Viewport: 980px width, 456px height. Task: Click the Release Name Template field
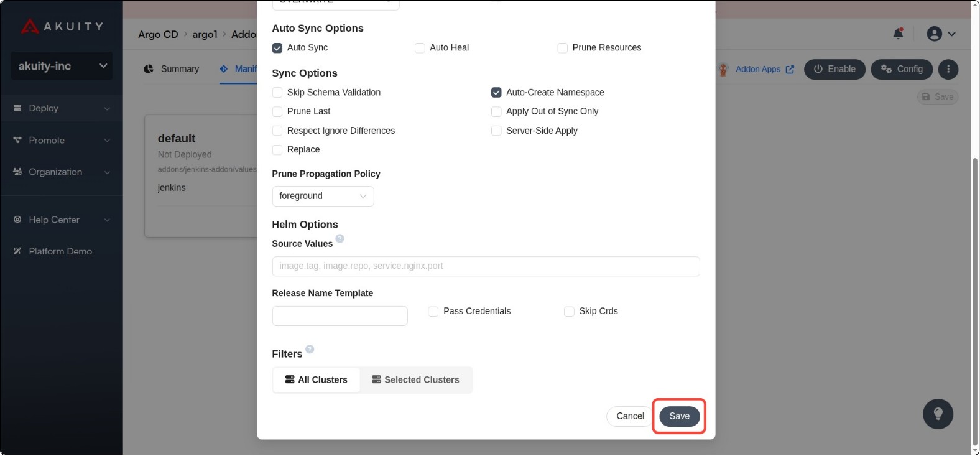point(340,316)
